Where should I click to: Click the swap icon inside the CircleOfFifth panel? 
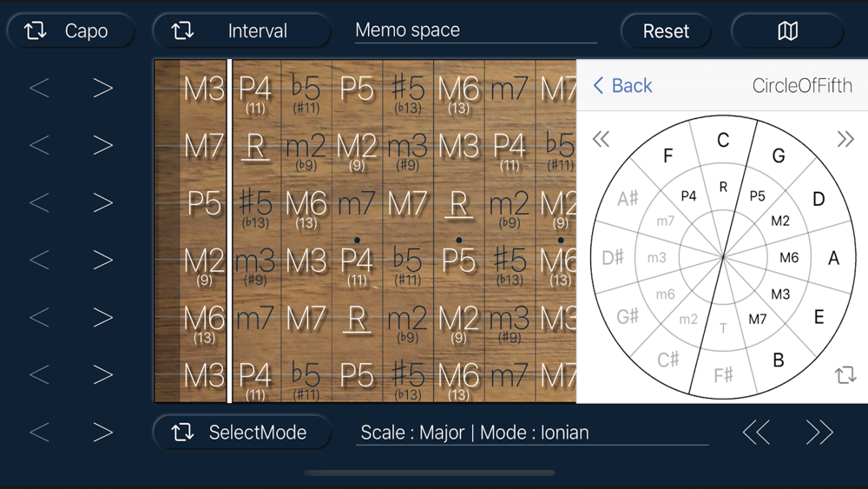pyautogui.click(x=845, y=375)
